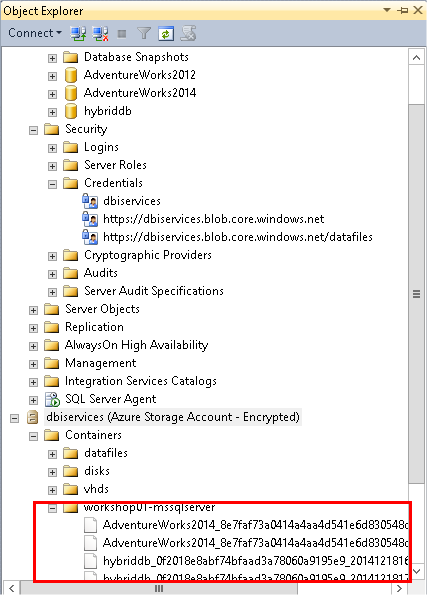427x595 pixels.
Task: Open the Filter funnel icon
Action: (x=144, y=33)
